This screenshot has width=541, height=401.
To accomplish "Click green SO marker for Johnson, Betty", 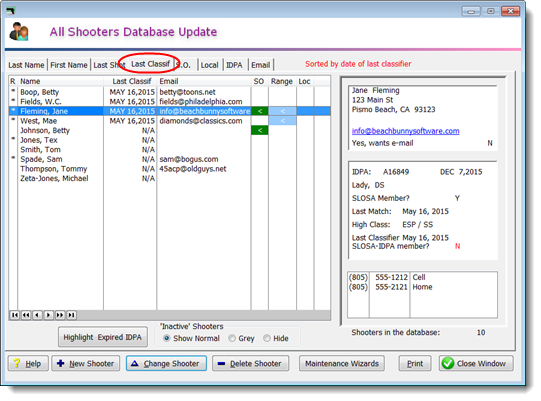I will click(x=260, y=130).
